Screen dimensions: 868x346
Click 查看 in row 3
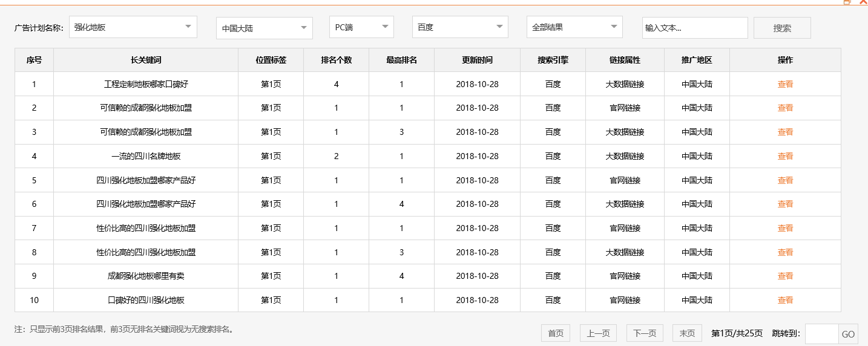[785, 132]
